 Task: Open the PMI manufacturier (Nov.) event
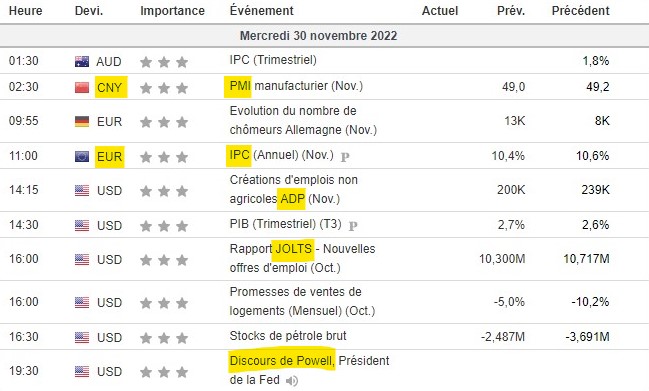[296, 86]
